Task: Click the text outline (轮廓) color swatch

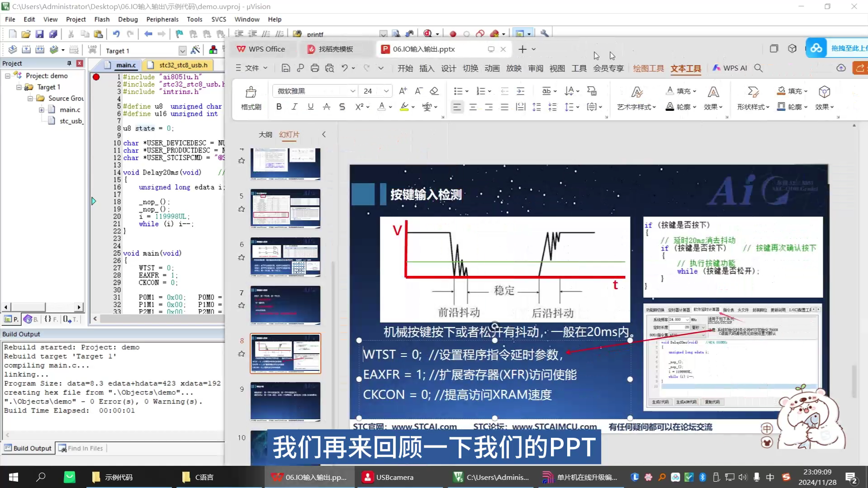Action: click(670, 107)
